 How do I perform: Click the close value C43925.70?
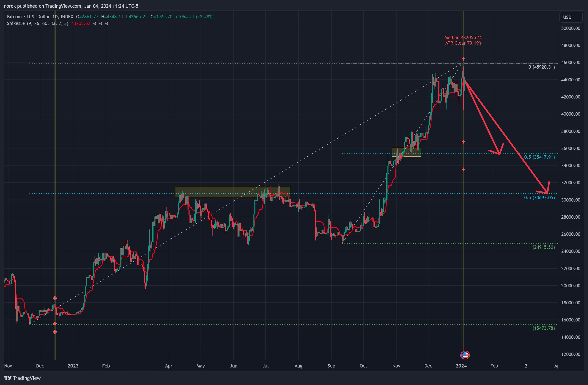(161, 17)
